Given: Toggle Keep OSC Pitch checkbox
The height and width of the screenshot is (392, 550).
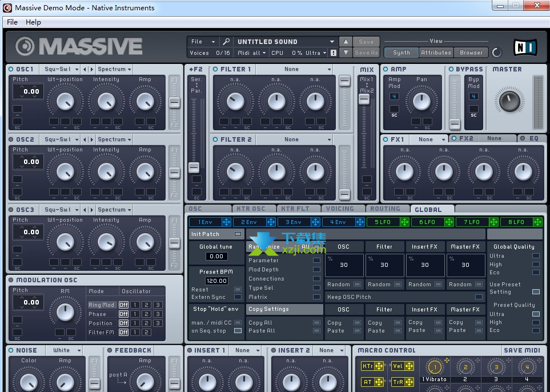Looking at the screenshot, I should tap(479, 297).
